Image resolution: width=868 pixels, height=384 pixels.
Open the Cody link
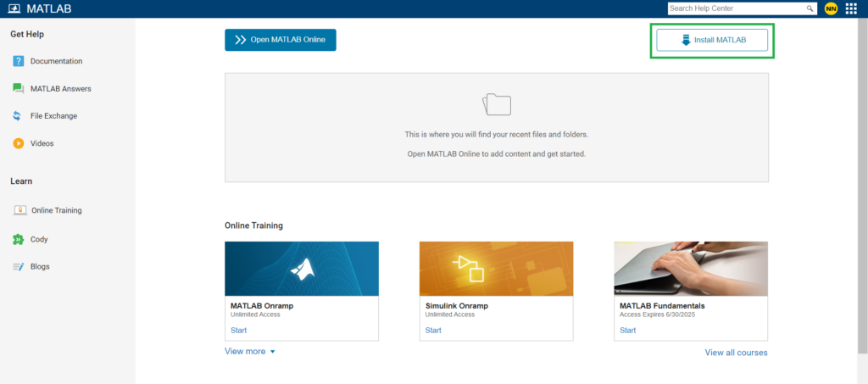(x=39, y=240)
